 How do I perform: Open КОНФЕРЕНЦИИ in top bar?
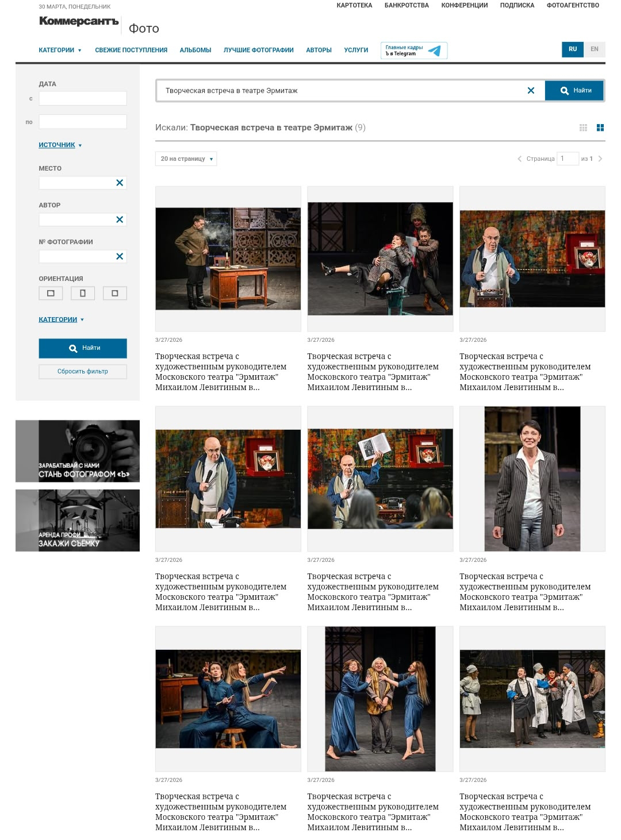tap(465, 5)
